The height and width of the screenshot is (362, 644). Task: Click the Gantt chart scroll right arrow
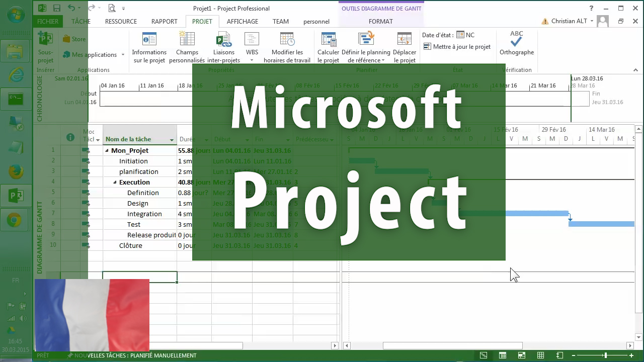[x=630, y=345]
